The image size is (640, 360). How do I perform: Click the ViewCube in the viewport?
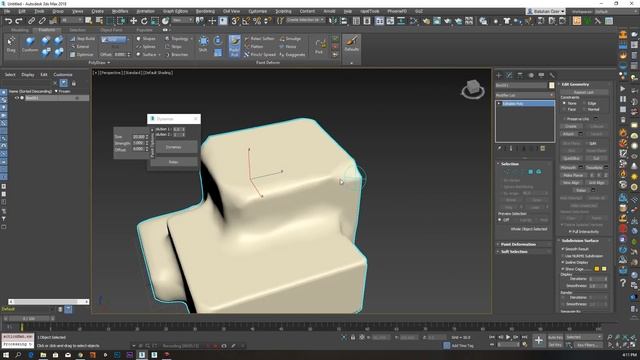(x=473, y=89)
